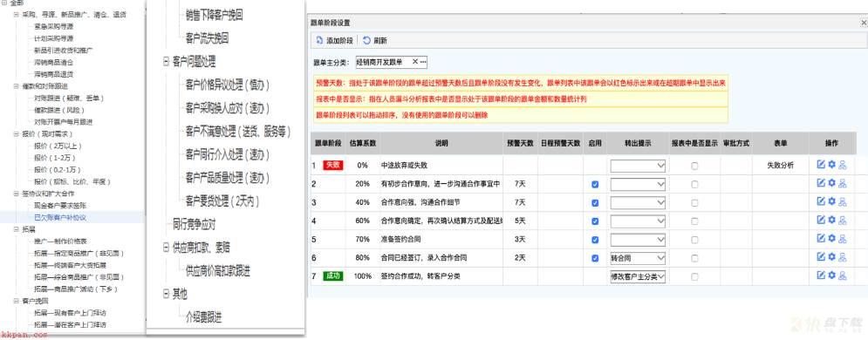Check 报表中是否显示 for the 成功 row
Screen dimensions: 868x340
[694, 276]
